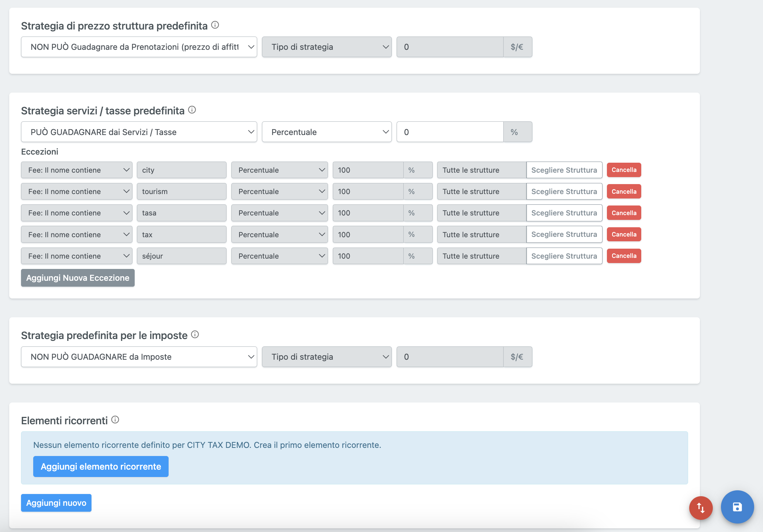Open the 'NON PUÒ Guadagnare da Prenotazioni' dropdown
This screenshot has width=763, height=532.
click(139, 47)
